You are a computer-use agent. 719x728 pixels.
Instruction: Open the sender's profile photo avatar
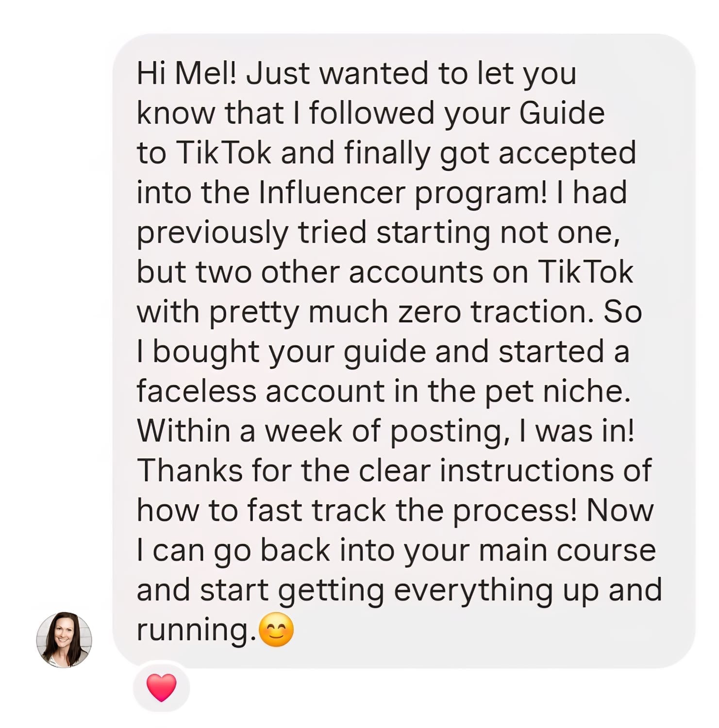point(64,639)
